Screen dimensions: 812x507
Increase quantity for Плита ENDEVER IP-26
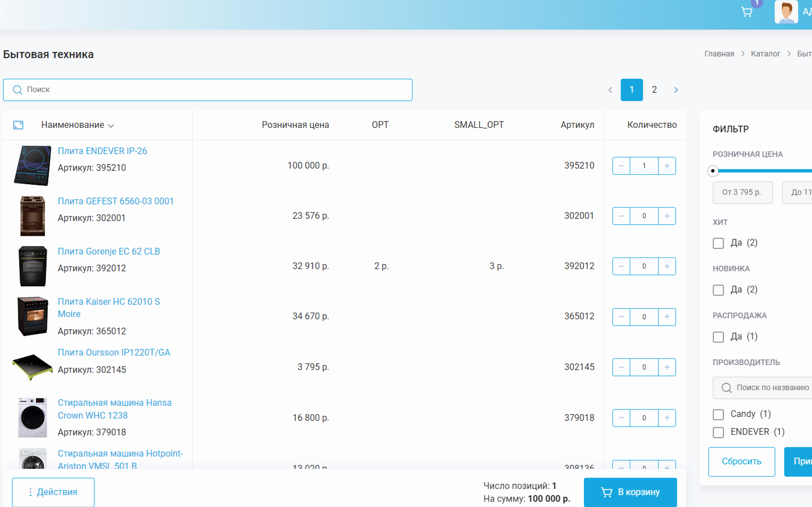(x=667, y=166)
